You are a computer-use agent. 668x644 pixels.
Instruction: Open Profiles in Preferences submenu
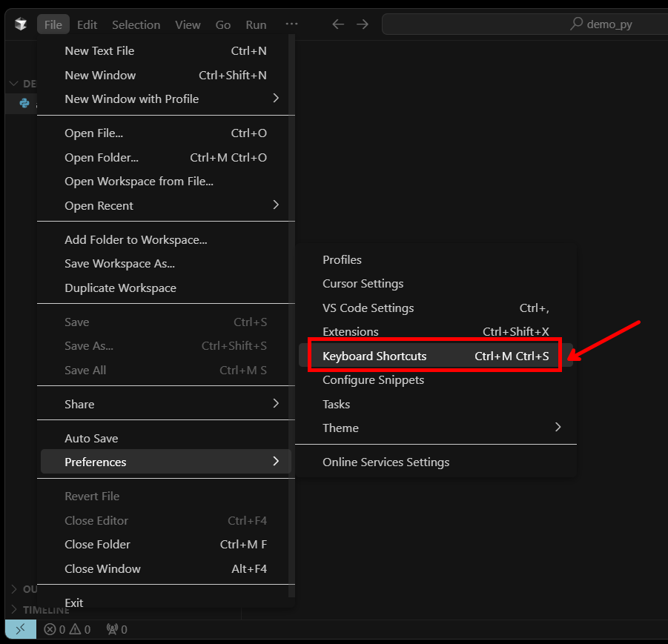(436, 260)
